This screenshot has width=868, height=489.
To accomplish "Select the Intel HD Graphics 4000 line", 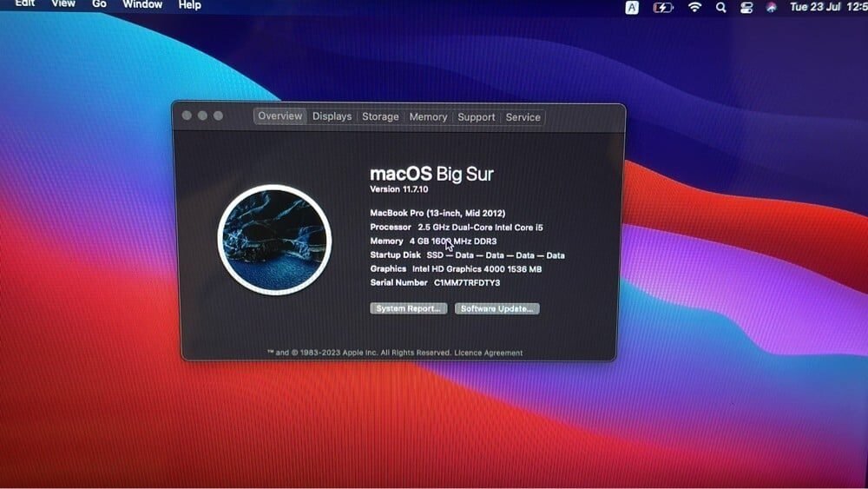I will pyautogui.click(x=456, y=268).
